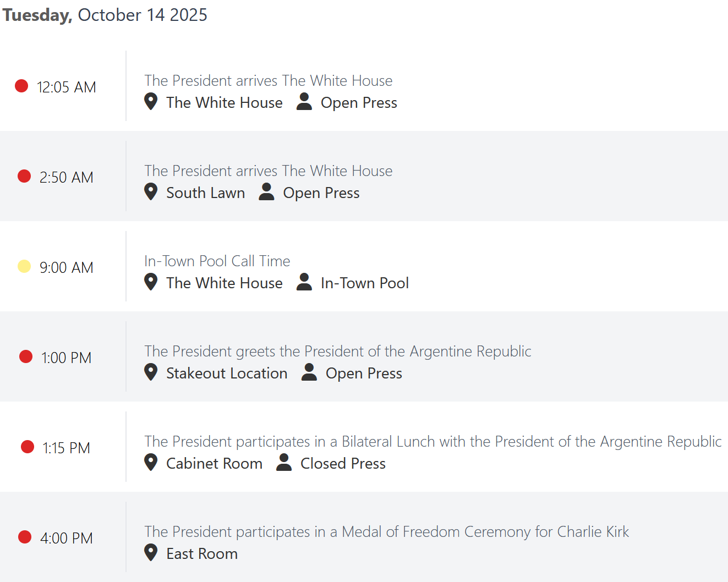Click the red dot next to 4:00 PM
Image resolution: width=728 pixels, height=582 pixels.
[25, 537]
